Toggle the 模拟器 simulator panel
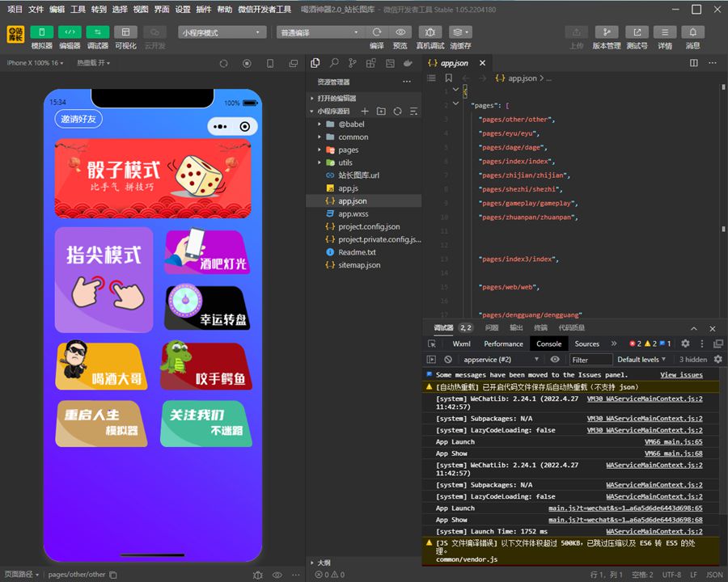Screen dimensions: 728x582 42,32
